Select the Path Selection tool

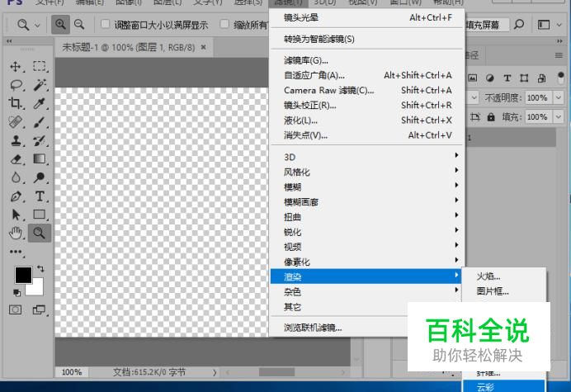[x=16, y=215]
